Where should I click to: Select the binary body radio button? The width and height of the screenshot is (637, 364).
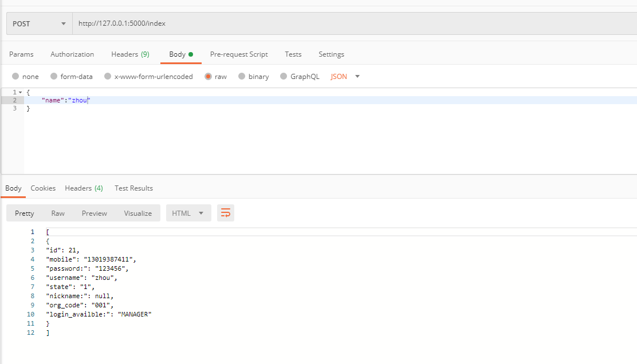click(242, 76)
